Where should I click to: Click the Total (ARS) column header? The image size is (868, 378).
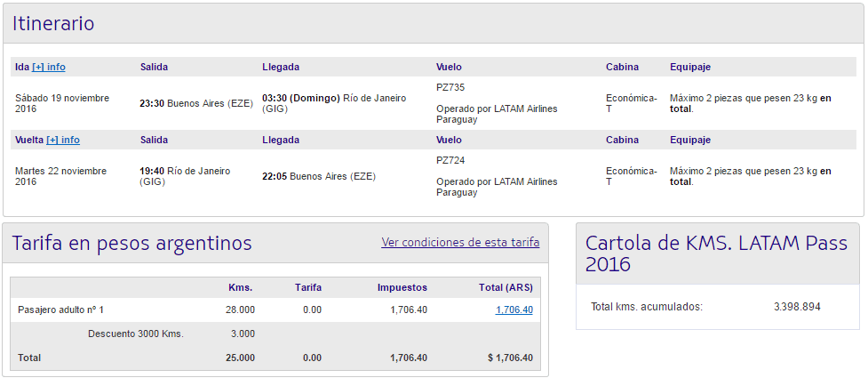pos(506,287)
